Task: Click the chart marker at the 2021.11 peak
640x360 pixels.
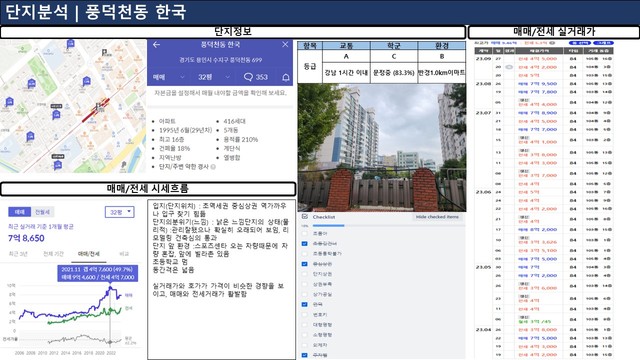Action: 110,288
